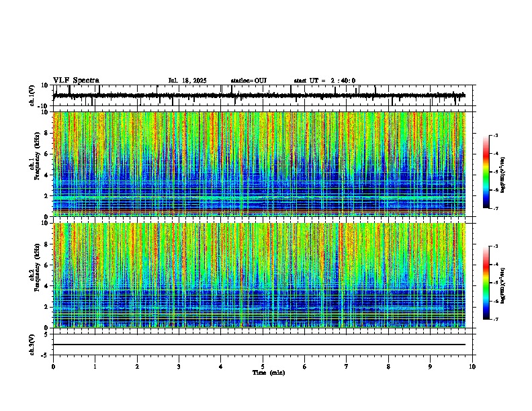Click the ch.1 spectrogram color scale bar
Image resolution: width=532 pixels, height=411 pixels.
[486, 172]
